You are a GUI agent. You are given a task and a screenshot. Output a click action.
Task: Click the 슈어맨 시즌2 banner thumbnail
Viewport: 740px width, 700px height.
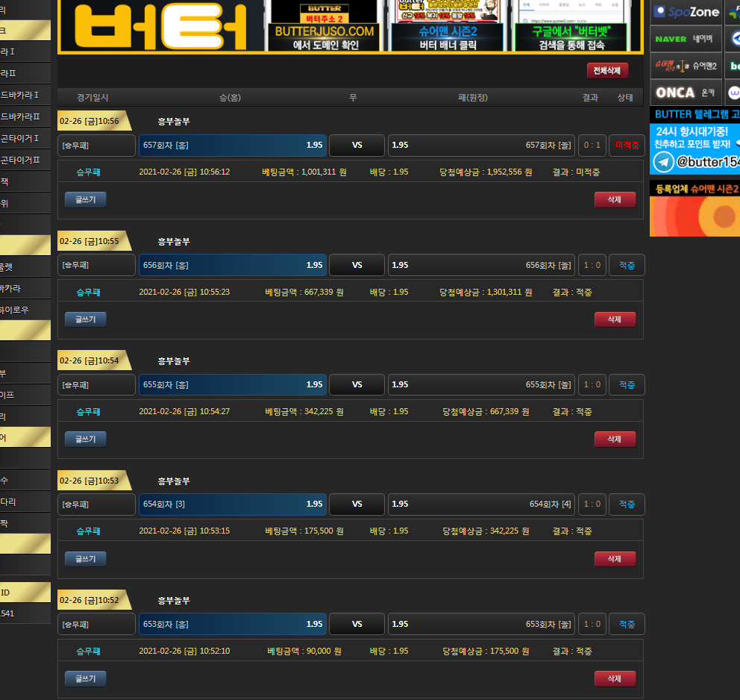pos(448,27)
